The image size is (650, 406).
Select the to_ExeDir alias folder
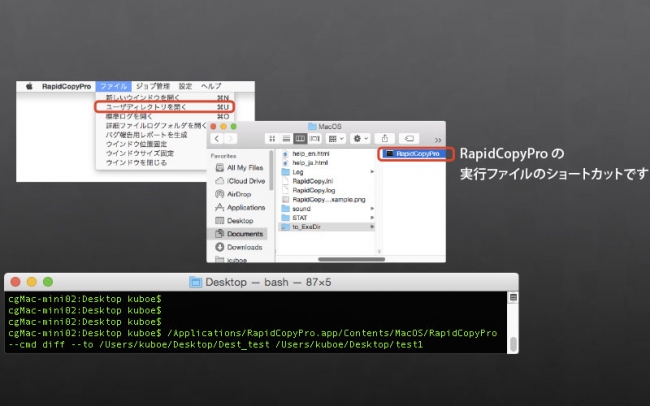pos(327,227)
